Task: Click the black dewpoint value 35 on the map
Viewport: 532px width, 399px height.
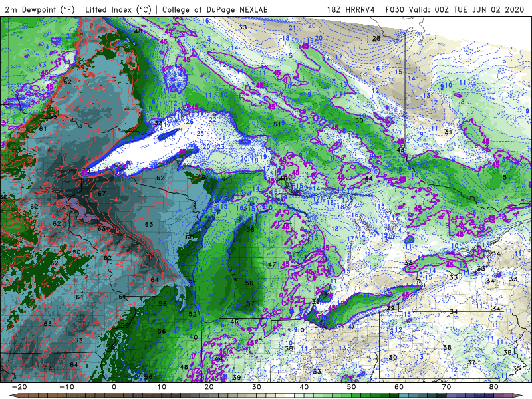Action: pyautogui.click(x=517, y=368)
